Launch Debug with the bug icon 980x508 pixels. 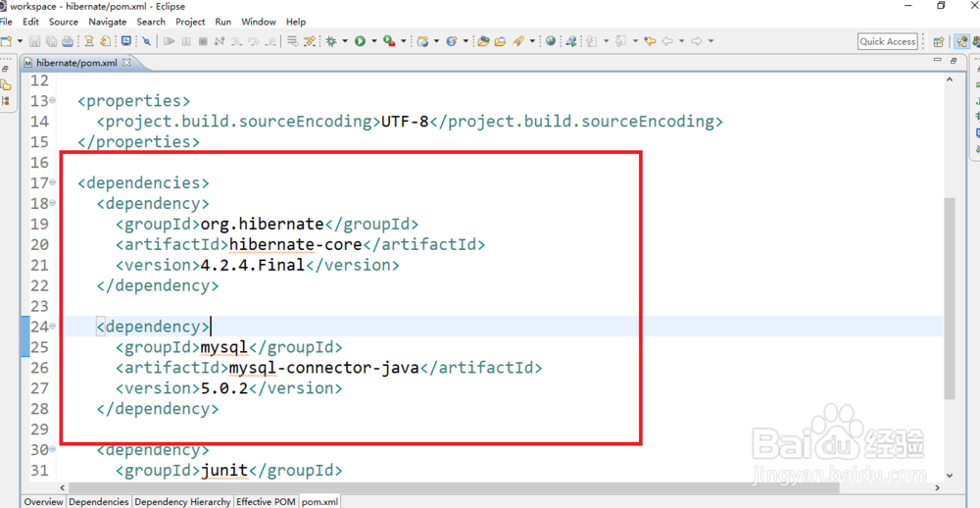pyautogui.click(x=330, y=41)
